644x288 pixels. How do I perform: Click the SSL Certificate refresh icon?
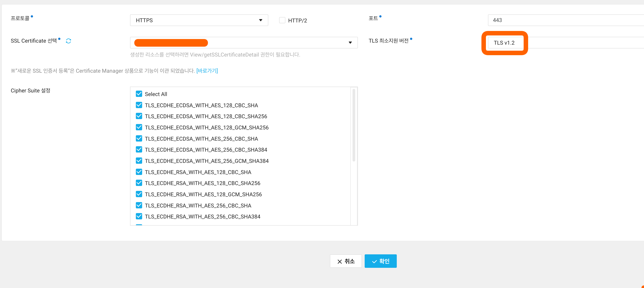(x=68, y=41)
